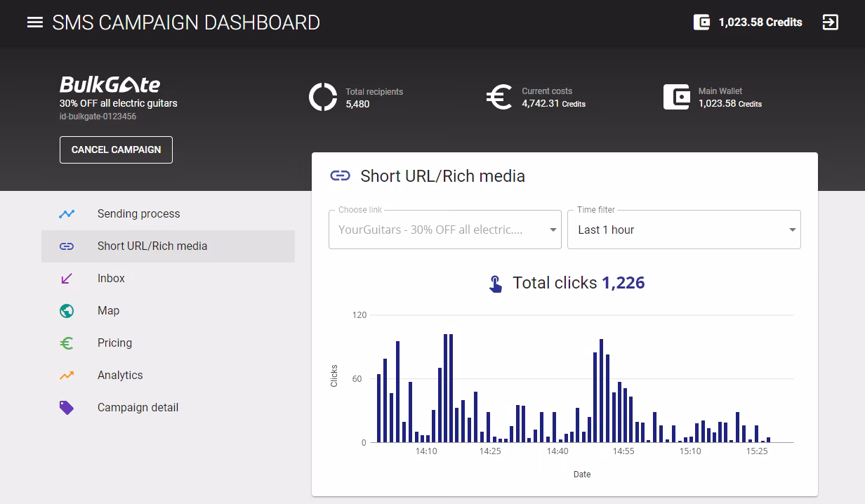Screen dimensions: 865x504
Task: Click the Date axis label under the chart
Action: click(x=582, y=475)
